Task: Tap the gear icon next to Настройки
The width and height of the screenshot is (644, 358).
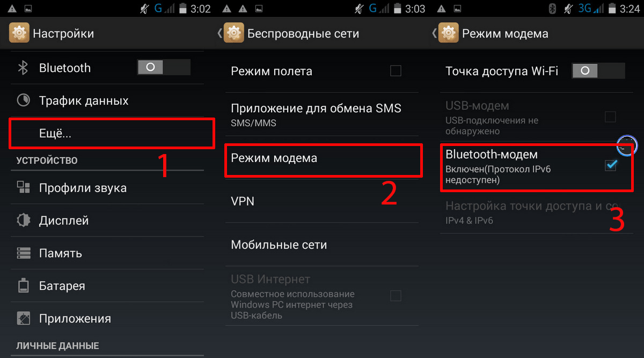Action: (19, 33)
